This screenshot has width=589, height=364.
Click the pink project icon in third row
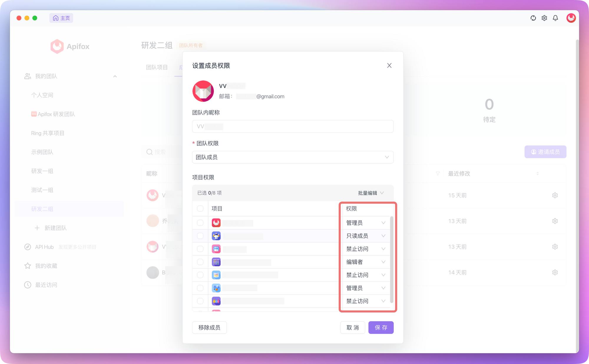click(216, 249)
